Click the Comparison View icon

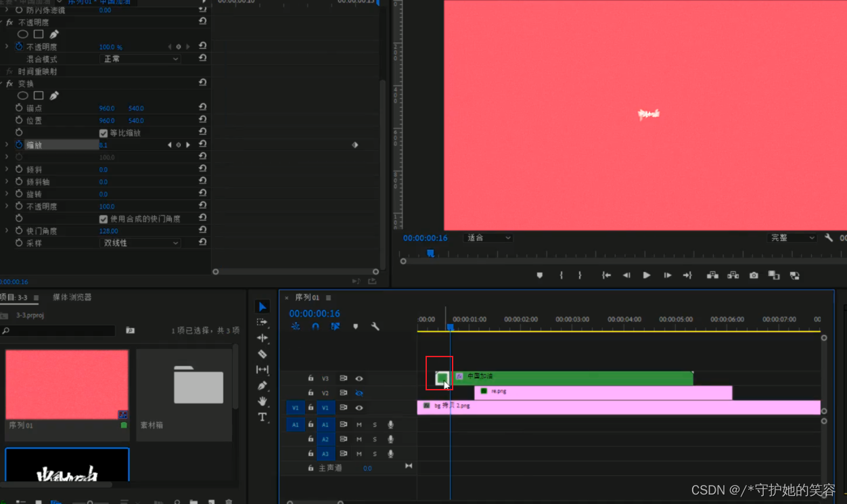pos(774,275)
